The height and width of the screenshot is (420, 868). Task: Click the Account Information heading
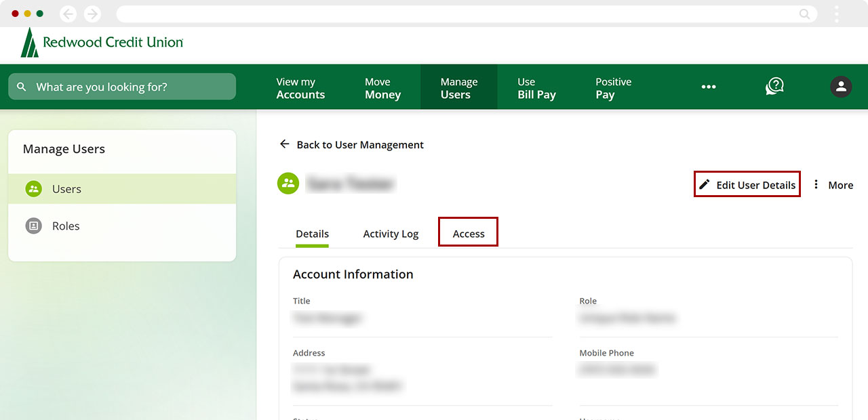coord(353,274)
